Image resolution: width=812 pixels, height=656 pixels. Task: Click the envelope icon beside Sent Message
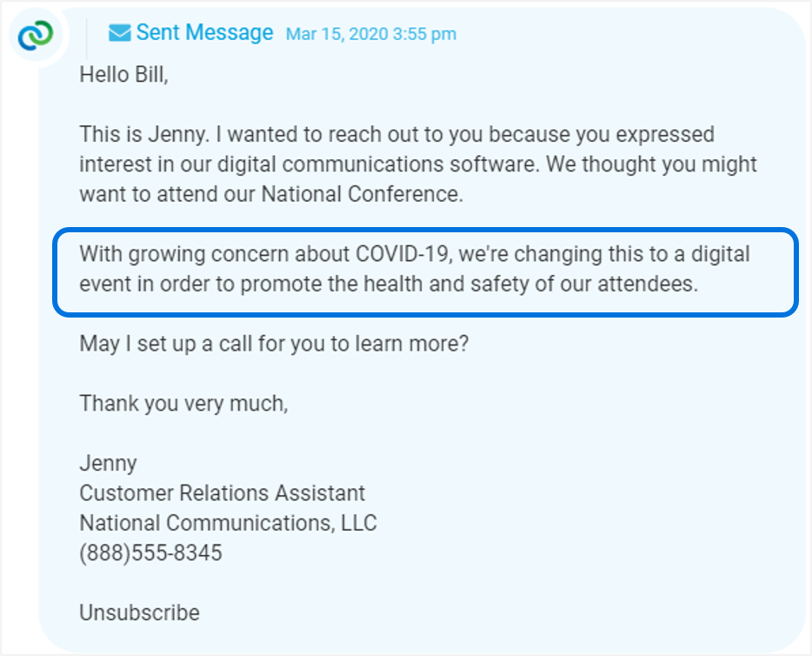pos(120,33)
